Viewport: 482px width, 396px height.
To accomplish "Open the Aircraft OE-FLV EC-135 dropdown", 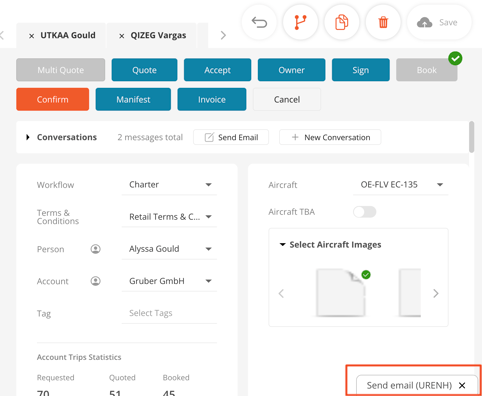I will coord(401,185).
